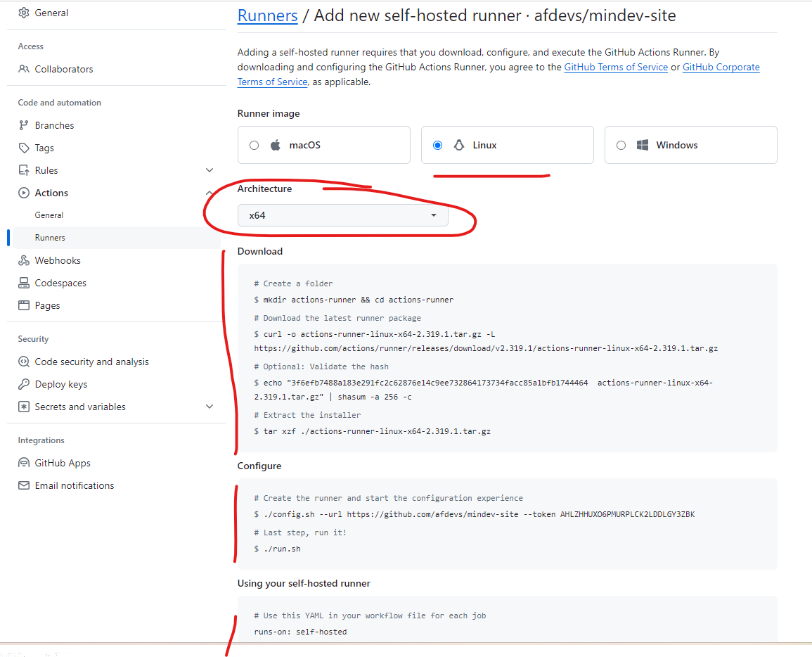Collapse the Actions section chevron
Viewport: 812px width, 657px height.
point(210,193)
